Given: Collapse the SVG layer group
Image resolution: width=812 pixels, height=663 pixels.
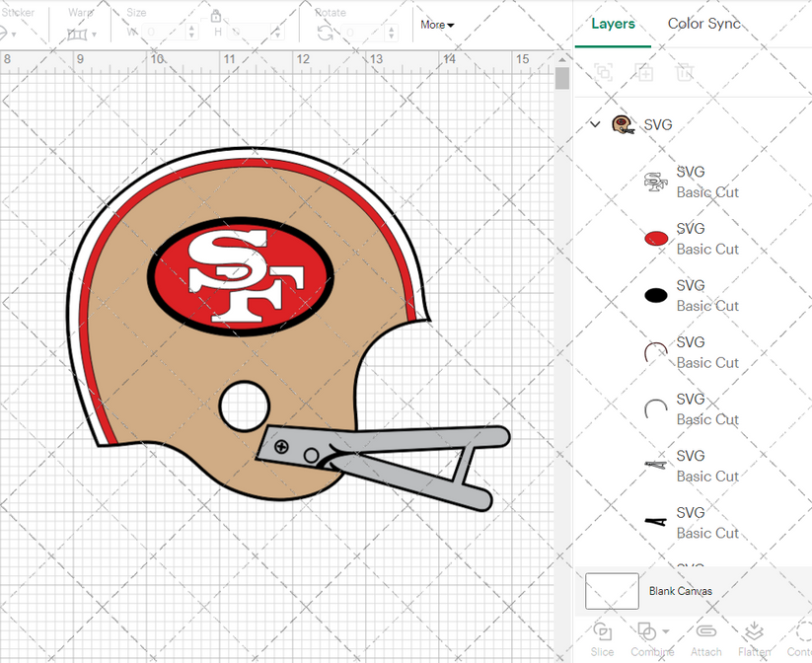Looking at the screenshot, I should pyautogui.click(x=593, y=124).
